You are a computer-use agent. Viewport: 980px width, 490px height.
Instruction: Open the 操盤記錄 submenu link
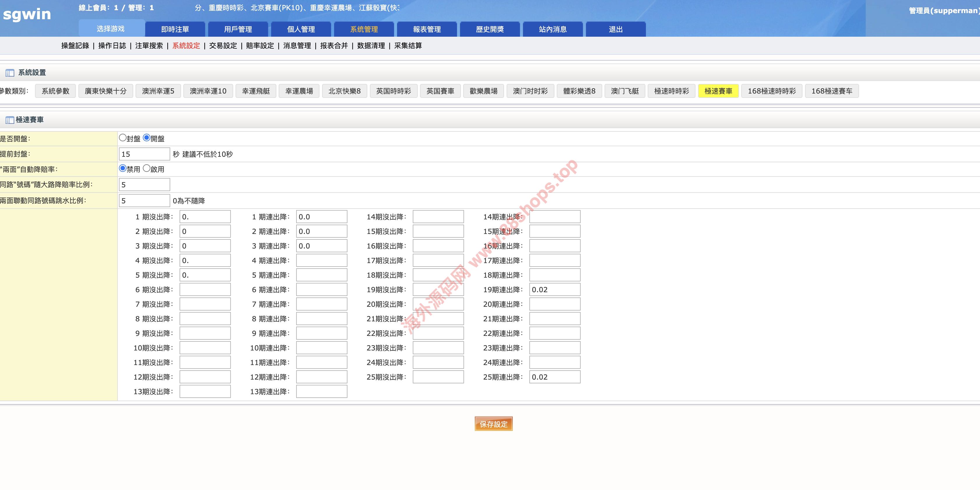point(75,46)
